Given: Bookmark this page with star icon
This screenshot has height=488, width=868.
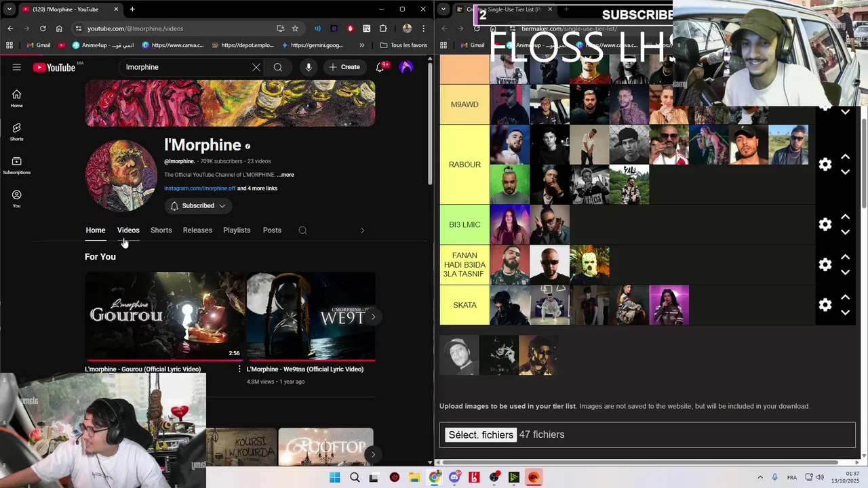Looking at the screenshot, I should pyautogui.click(x=295, y=28).
